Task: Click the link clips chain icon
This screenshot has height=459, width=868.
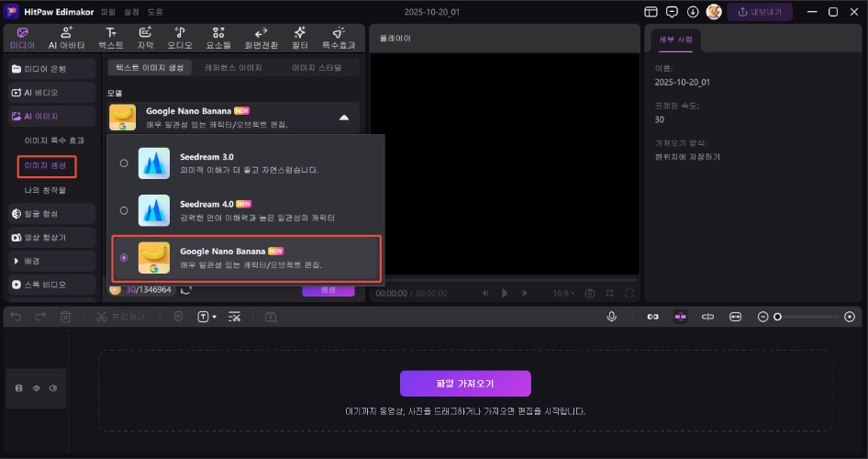Action: [x=652, y=317]
